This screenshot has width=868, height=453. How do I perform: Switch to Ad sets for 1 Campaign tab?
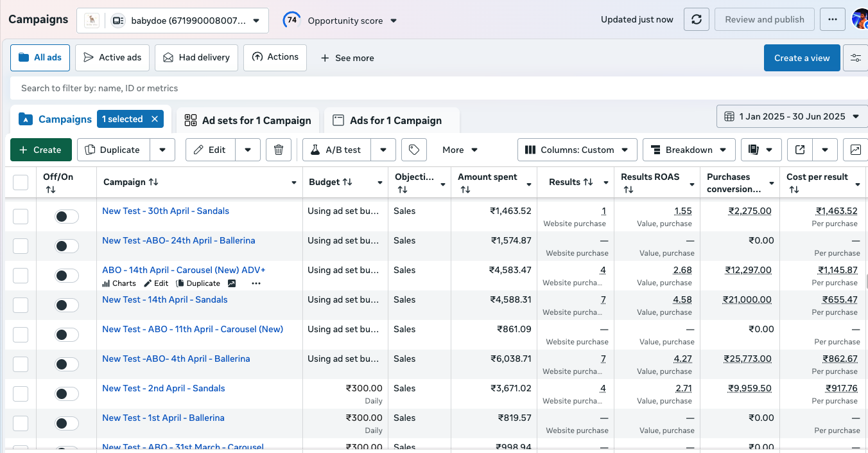tap(248, 120)
